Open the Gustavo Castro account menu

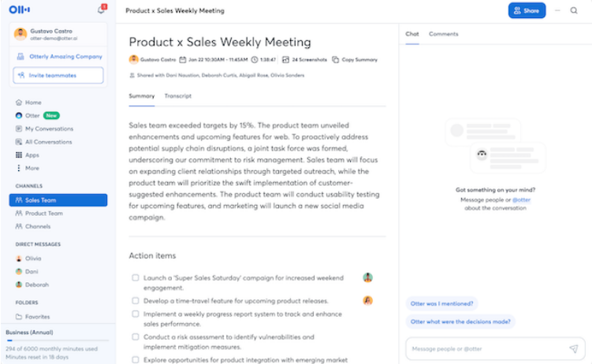tap(58, 33)
